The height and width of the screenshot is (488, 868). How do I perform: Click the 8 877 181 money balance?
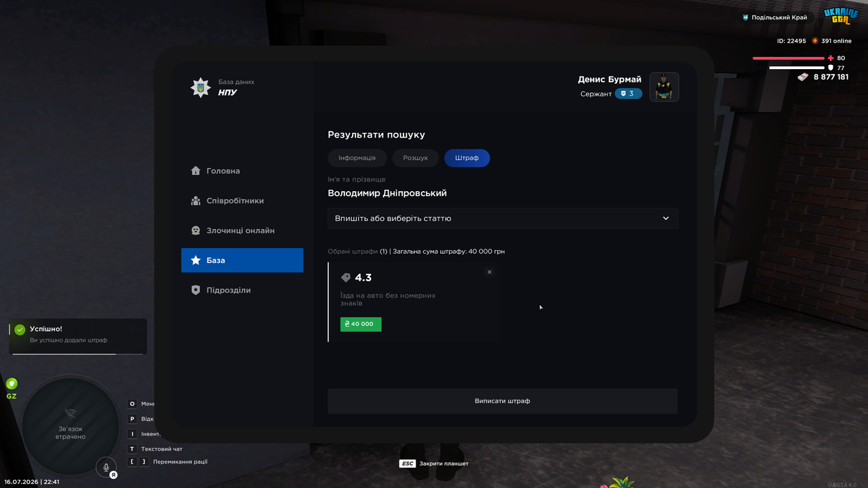[x=831, y=77]
